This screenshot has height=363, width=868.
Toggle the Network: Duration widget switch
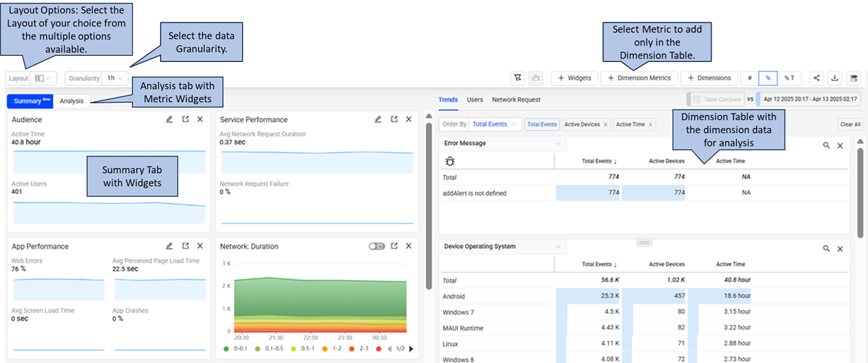tap(376, 247)
